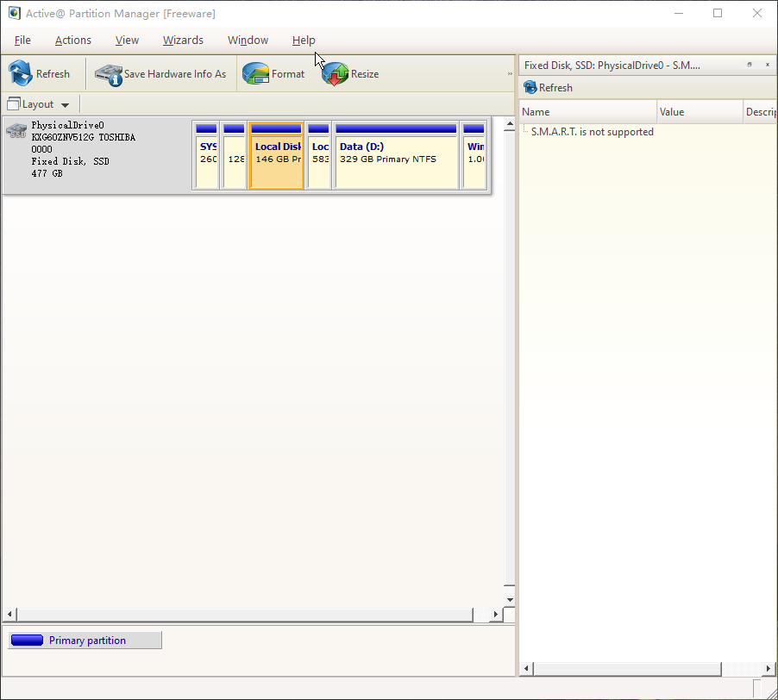Screen dimensions: 778x700
Task: Close the S.M.A.R.T. info panel
Action: (768, 65)
